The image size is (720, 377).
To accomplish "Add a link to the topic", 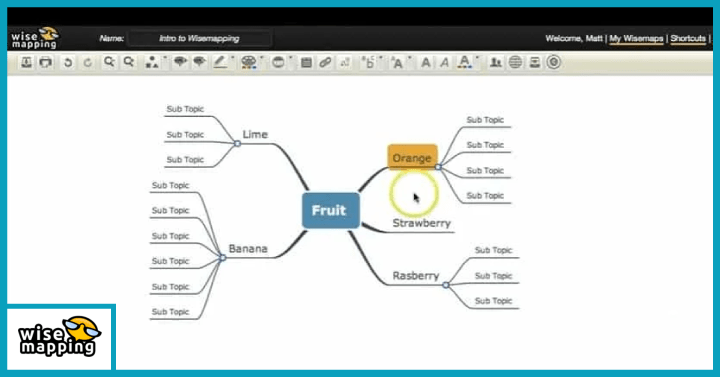I will pos(325,62).
